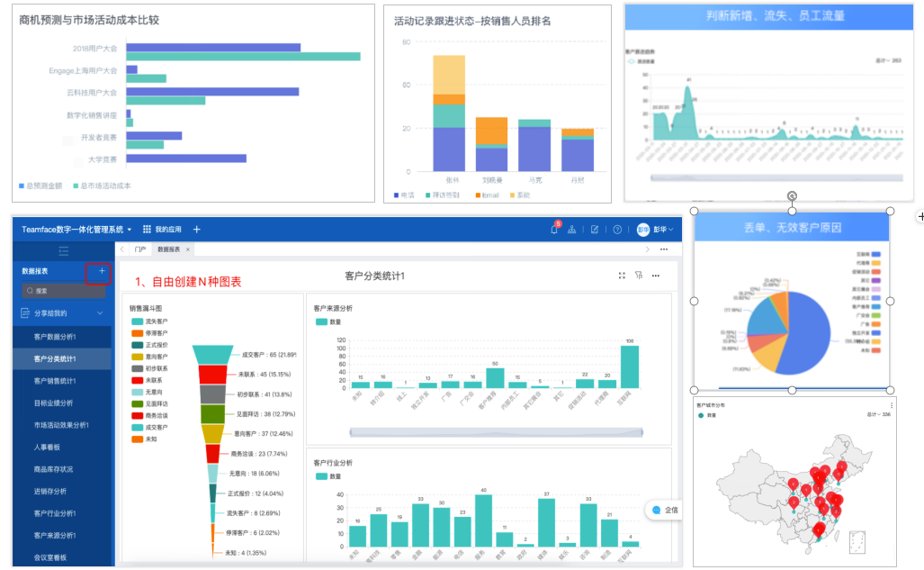Toggle the 数量 legend in 客户来源分析 chart
Screen dimensions: 924x570
coord(328,321)
